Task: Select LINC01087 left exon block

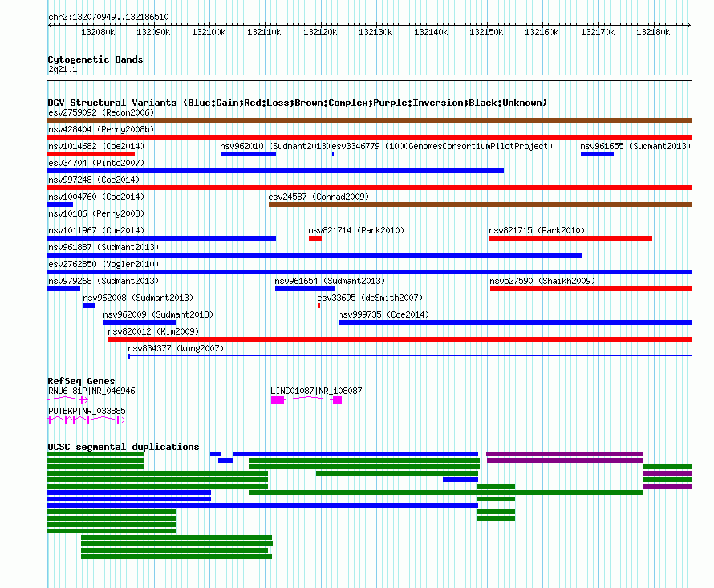Action: [x=278, y=400]
